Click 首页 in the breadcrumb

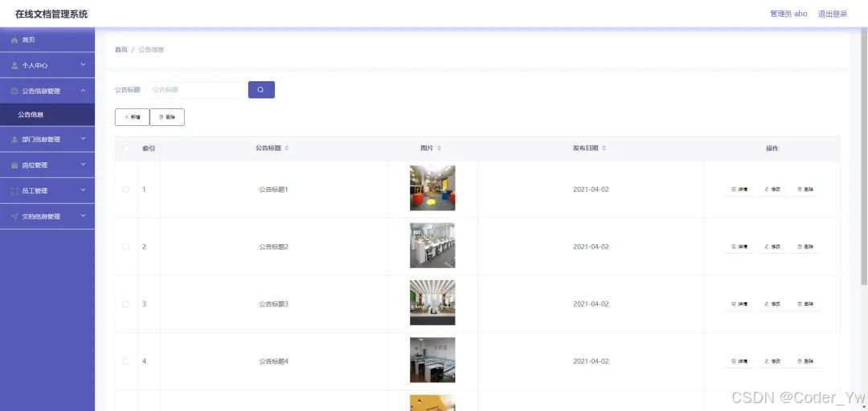point(121,50)
